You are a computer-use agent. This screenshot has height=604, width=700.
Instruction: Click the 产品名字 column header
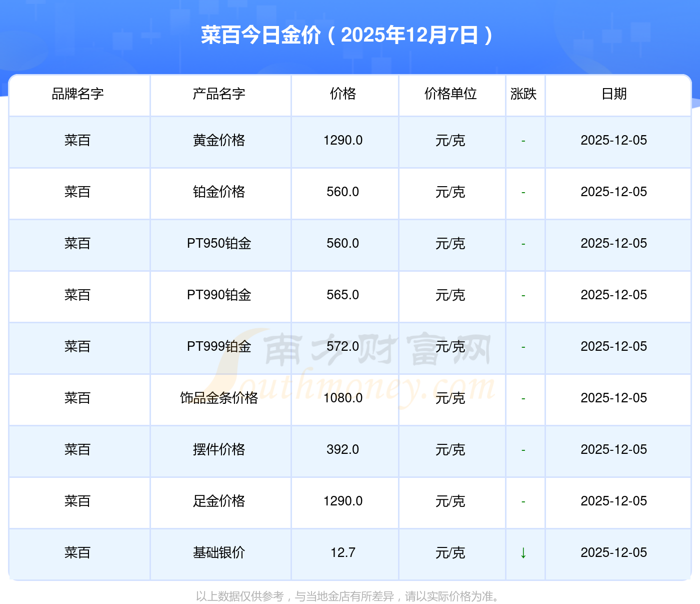(x=219, y=94)
